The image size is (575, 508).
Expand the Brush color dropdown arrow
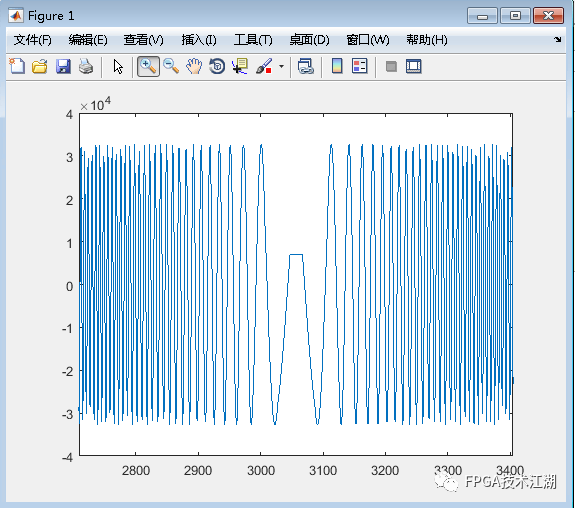tap(281, 66)
